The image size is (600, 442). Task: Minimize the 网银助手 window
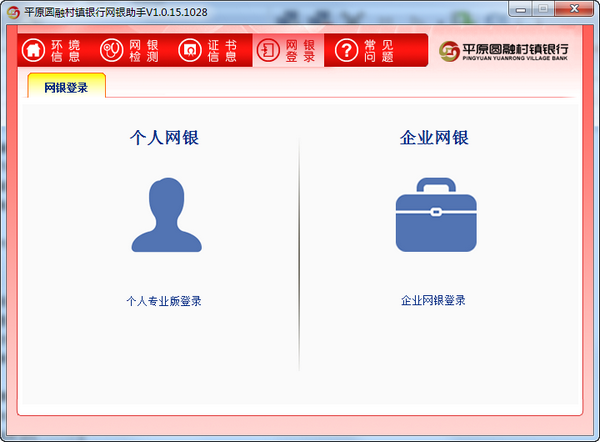coord(520,9)
